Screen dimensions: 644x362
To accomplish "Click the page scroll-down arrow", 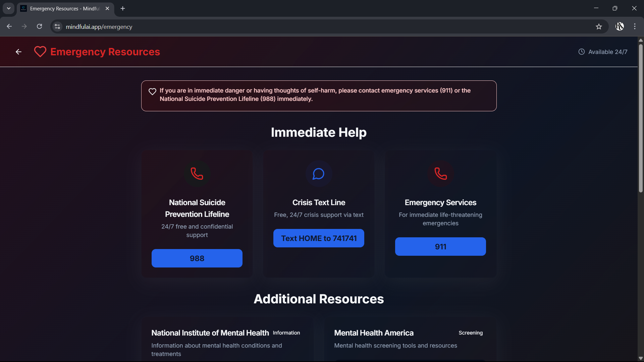I will coord(641,358).
